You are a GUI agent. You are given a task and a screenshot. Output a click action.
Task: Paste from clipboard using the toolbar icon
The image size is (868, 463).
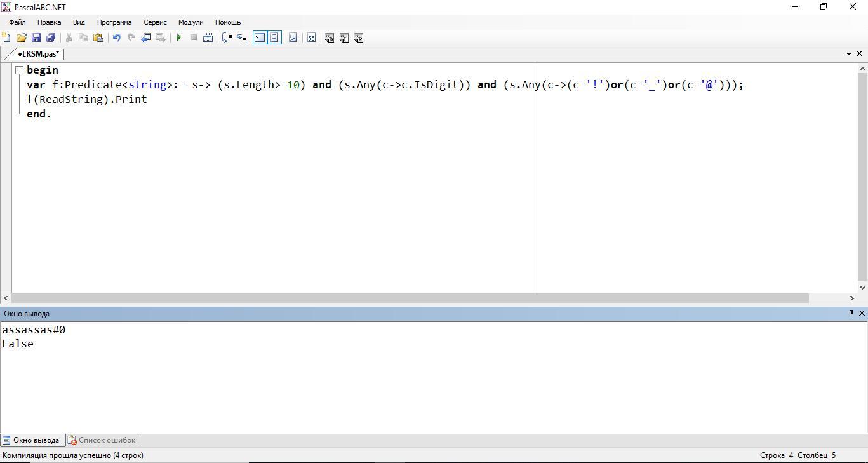(x=98, y=38)
